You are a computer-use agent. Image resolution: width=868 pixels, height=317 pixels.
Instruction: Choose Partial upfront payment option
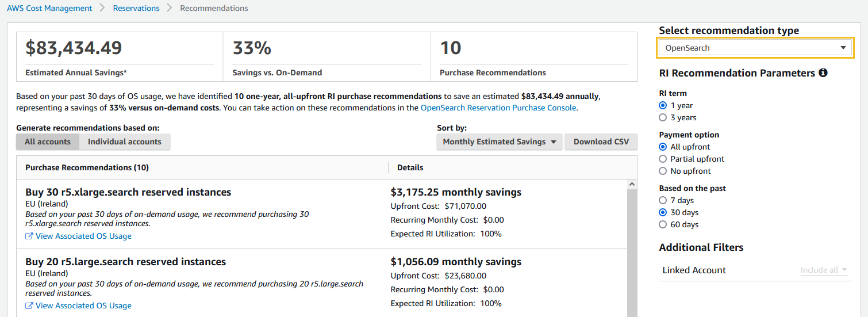pyautogui.click(x=663, y=159)
